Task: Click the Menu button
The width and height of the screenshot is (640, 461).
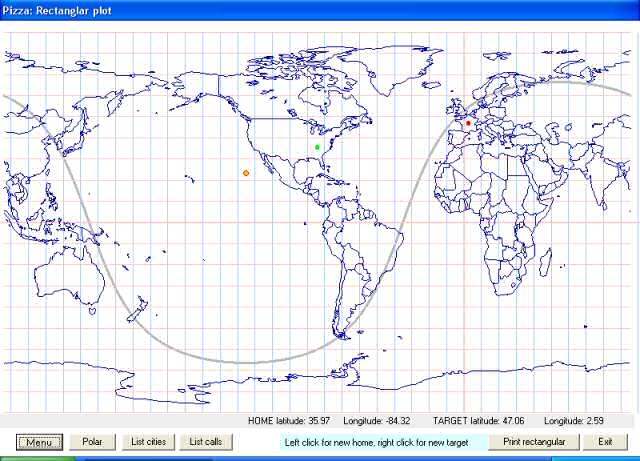Action: pos(39,442)
